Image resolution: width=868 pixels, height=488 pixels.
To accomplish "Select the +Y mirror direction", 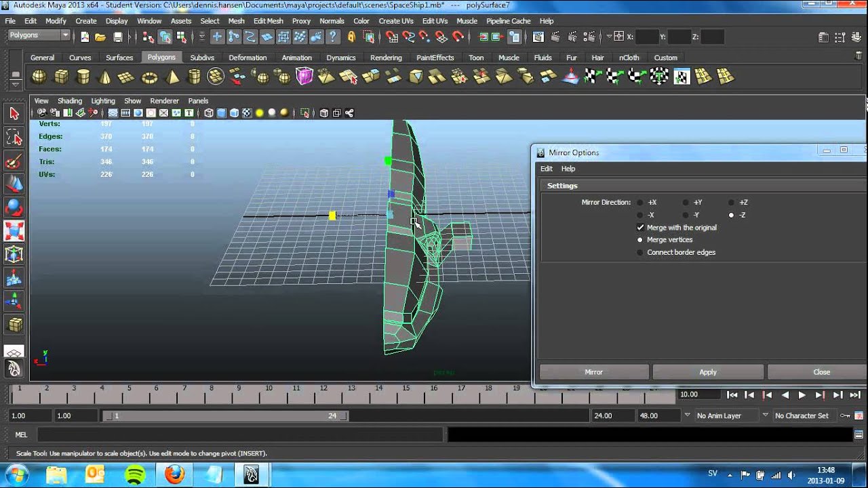I will [x=686, y=203].
